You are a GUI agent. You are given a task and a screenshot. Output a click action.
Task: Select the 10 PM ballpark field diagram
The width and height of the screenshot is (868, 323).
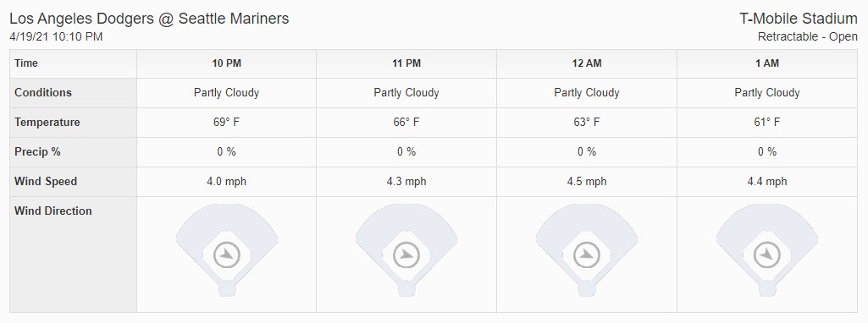point(227,250)
